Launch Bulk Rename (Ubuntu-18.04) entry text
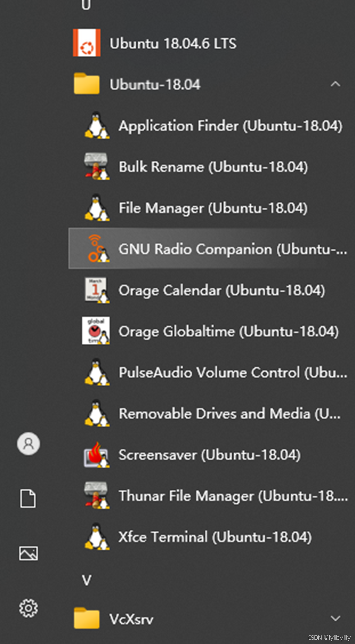Screen dimensions: 355x644 (x=213, y=167)
